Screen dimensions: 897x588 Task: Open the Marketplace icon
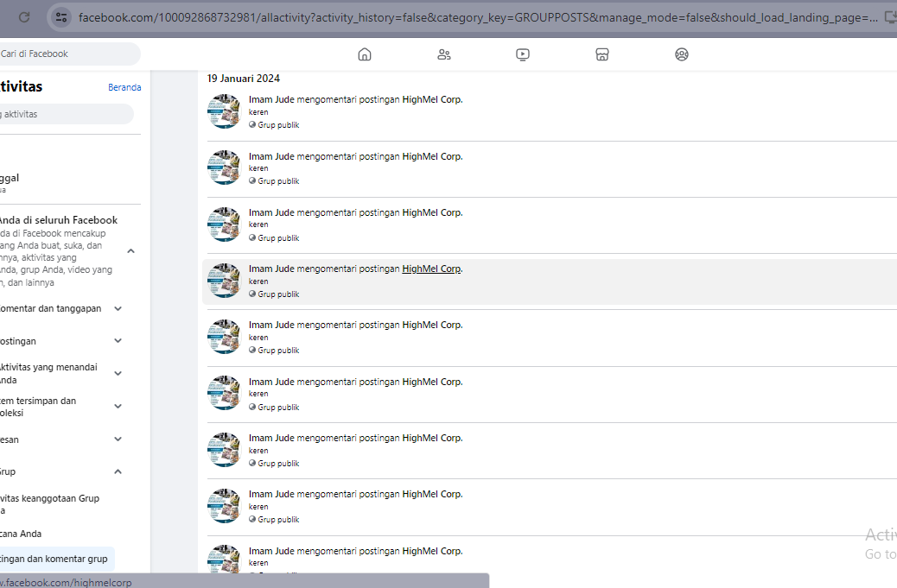[601, 54]
